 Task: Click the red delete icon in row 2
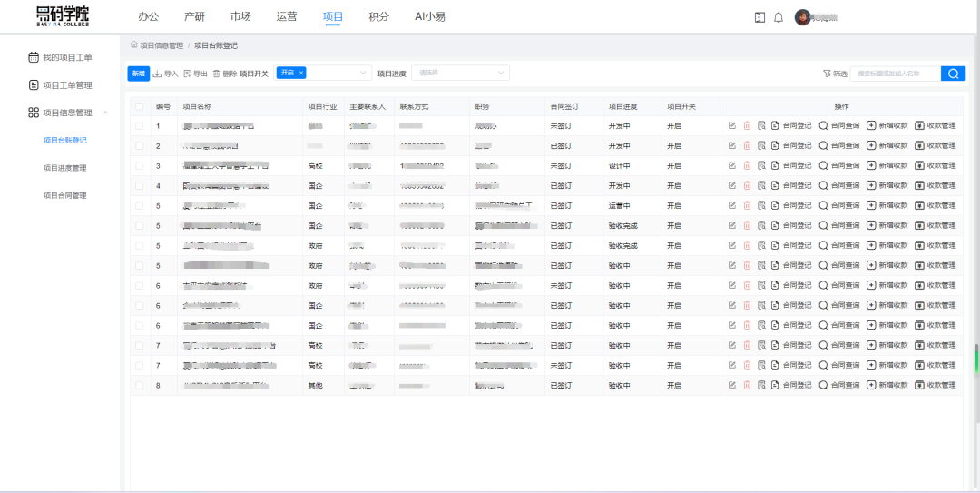point(747,146)
